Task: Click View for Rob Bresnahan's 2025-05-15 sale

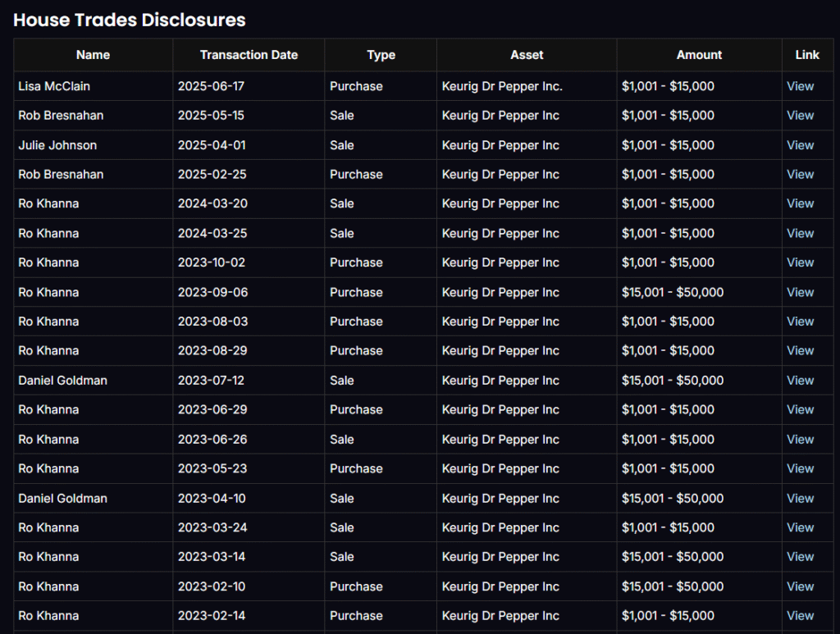Action: (x=800, y=116)
